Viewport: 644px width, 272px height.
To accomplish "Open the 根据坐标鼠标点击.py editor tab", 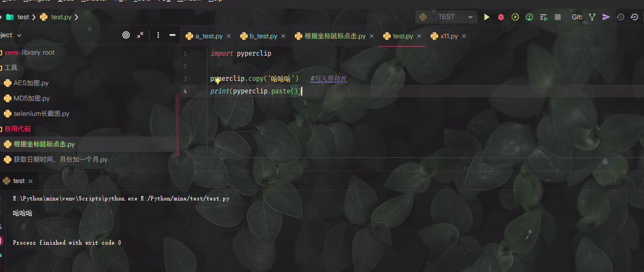I will (335, 36).
